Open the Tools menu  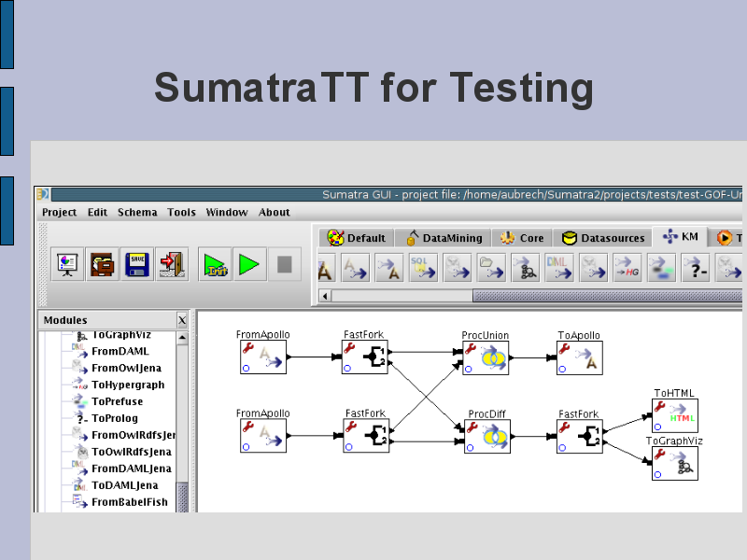[x=181, y=213]
